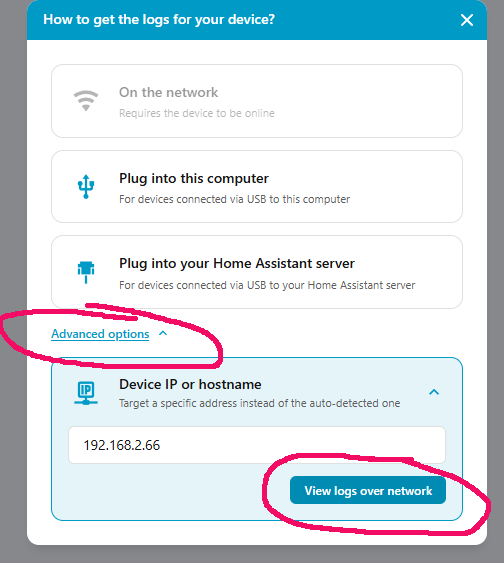The image size is (504, 563).
Task: Click the 'Device IP or hostname' heading
Action: pos(190,385)
